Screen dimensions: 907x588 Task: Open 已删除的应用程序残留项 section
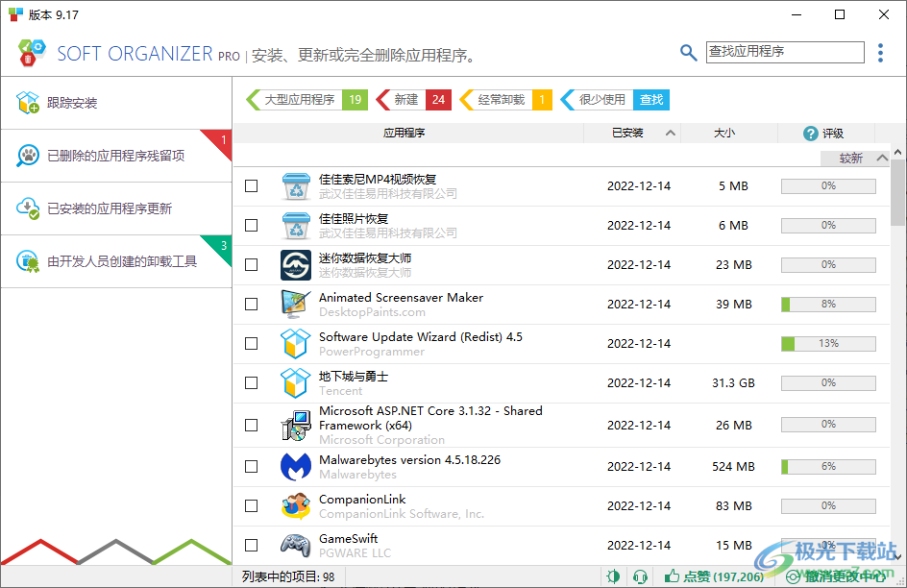[116, 156]
